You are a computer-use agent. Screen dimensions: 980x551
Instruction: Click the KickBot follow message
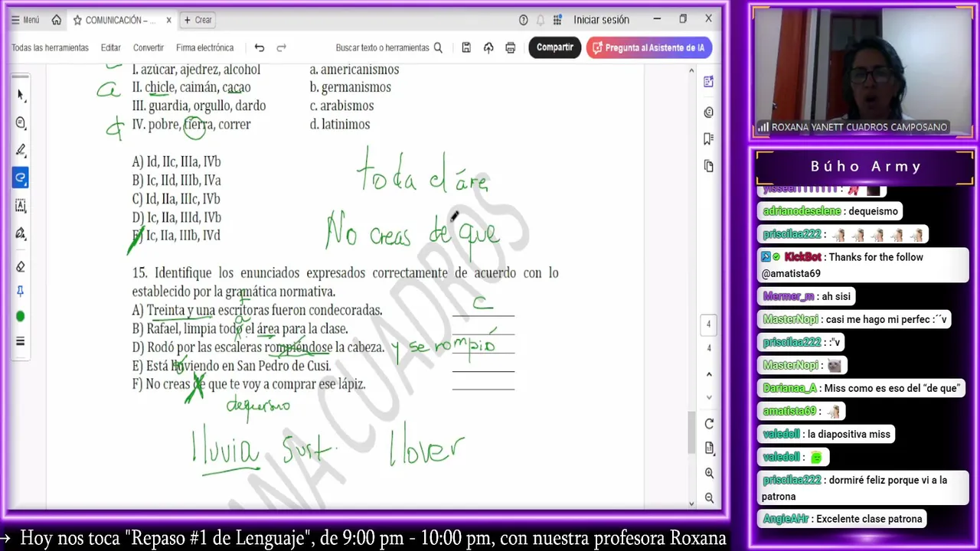pos(864,265)
